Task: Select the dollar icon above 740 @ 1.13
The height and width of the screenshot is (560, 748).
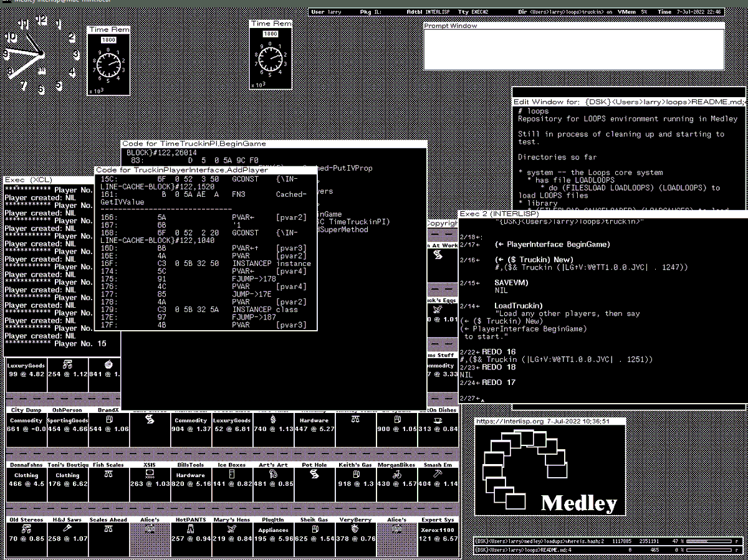Action: (272, 420)
